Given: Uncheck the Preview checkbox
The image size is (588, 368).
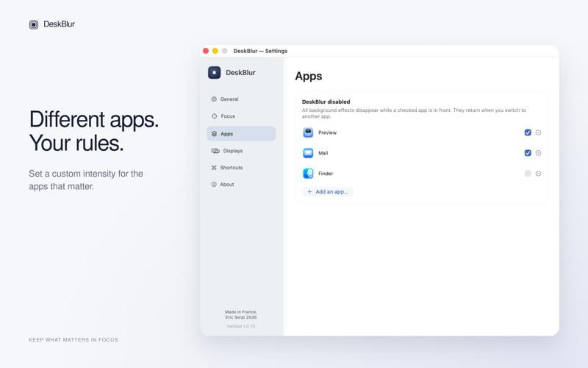Looking at the screenshot, I should click(x=528, y=132).
